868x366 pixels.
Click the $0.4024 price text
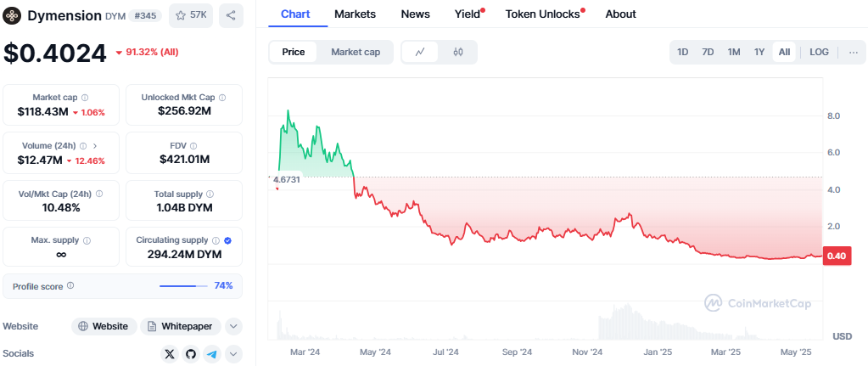coord(55,53)
